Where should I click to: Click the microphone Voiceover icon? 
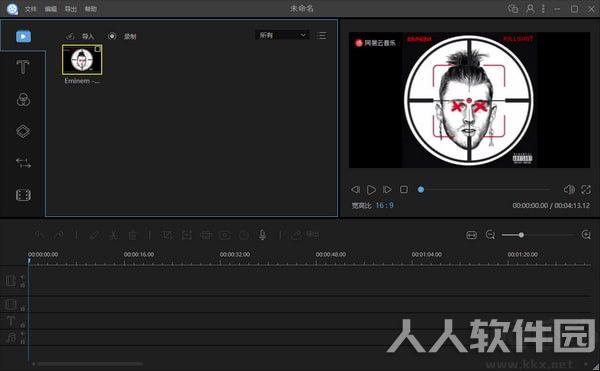[x=262, y=234]
